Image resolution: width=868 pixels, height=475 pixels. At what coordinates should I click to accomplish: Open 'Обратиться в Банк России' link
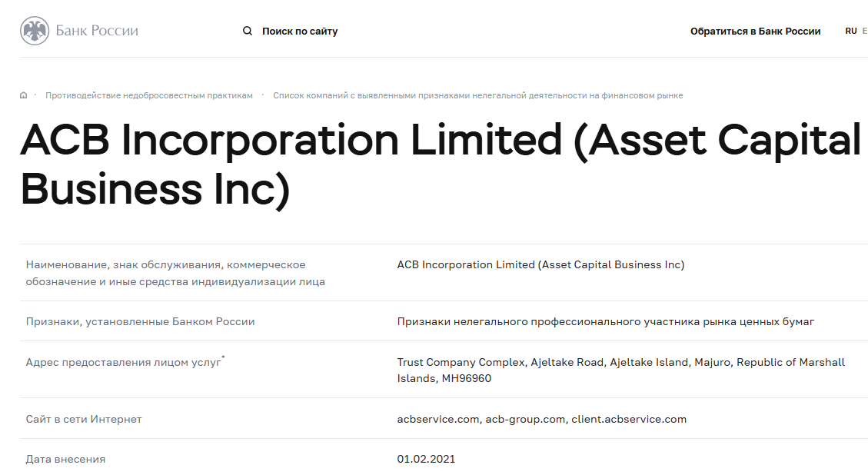(755, 32)
